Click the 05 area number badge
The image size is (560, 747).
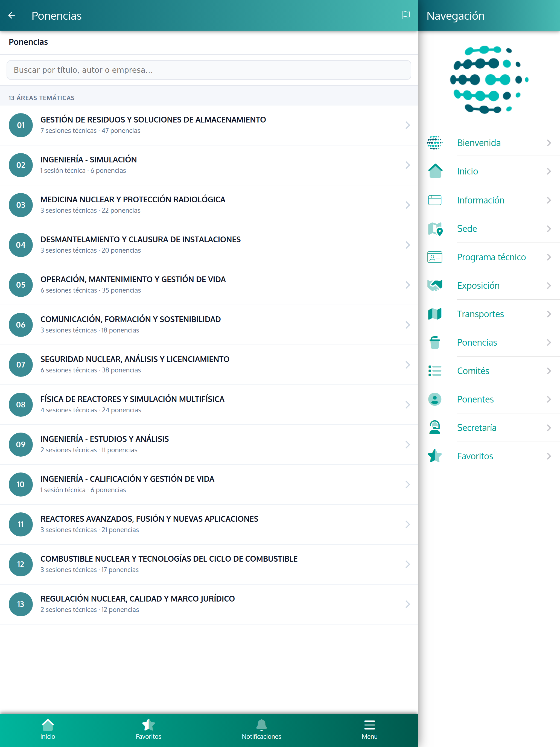click(x=21, y=285)
